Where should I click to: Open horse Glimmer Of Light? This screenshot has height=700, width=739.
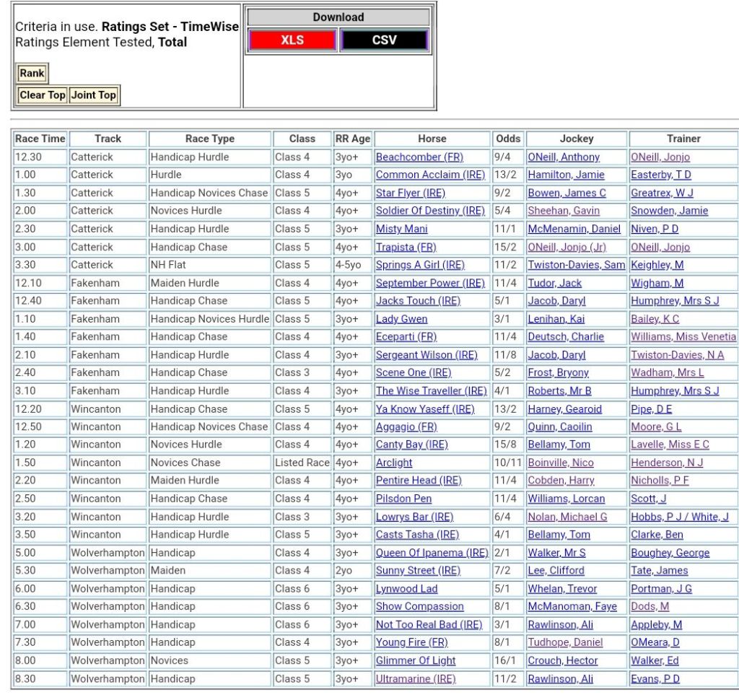(x=416, y=660)
